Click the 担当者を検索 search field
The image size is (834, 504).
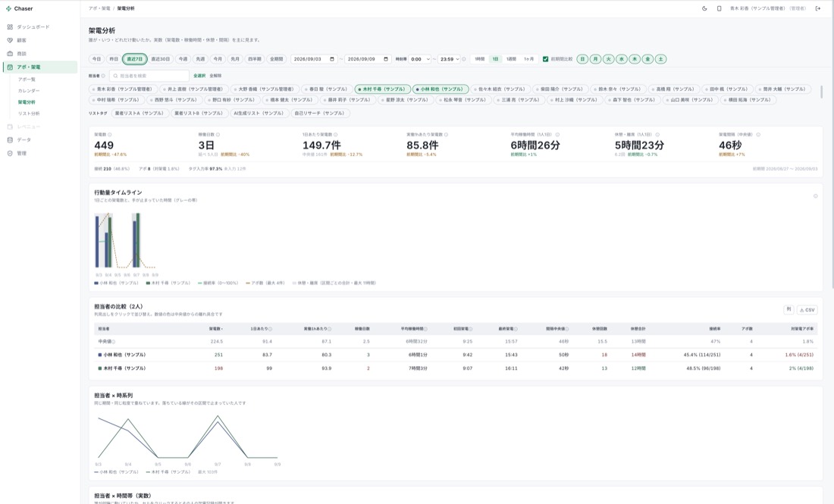point(149,76)
